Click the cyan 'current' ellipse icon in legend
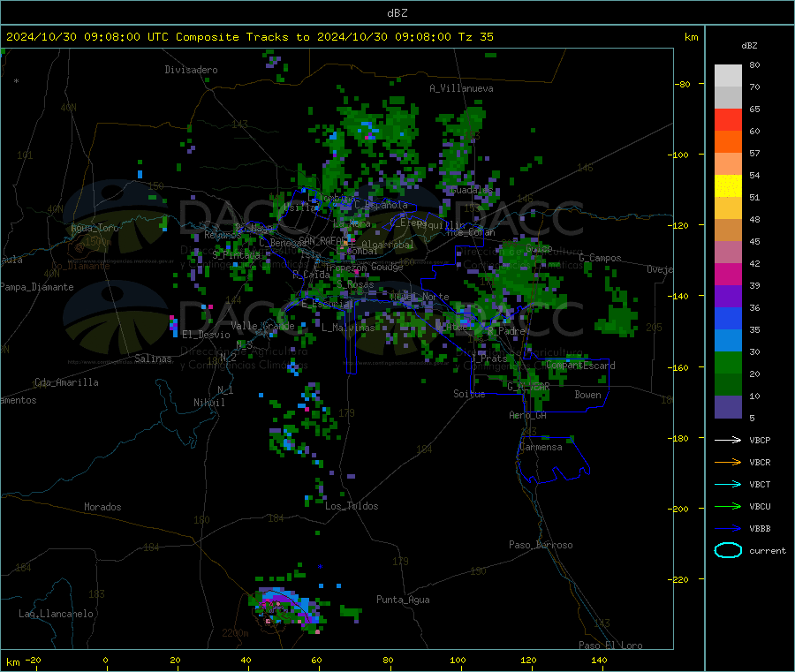The height and width of the screenshot is (672, 795). pos(728,550)
